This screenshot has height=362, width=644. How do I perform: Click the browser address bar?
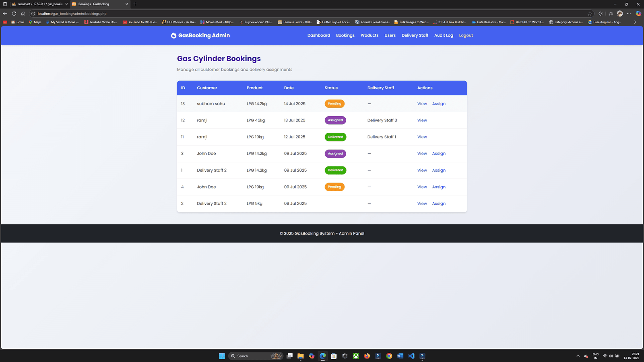(282, 14)
